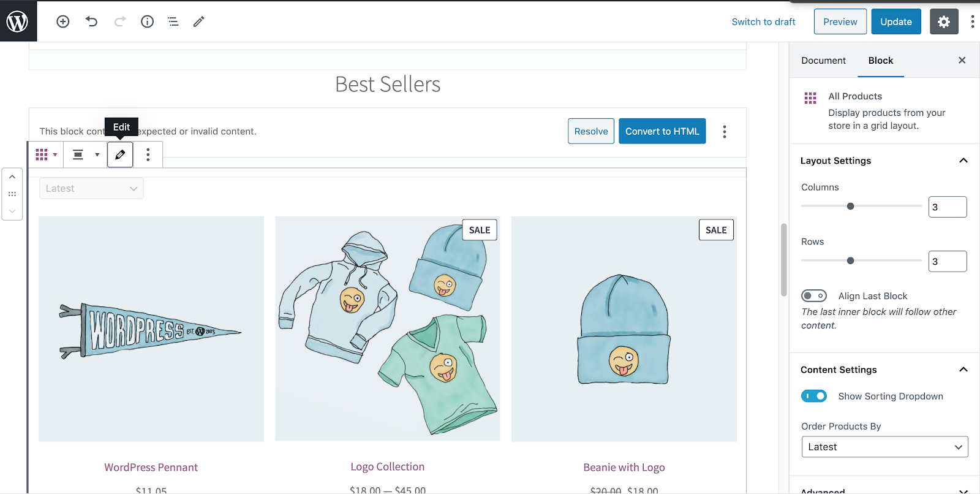Click SALE badge on Beanie with Logo

(x=716, y=230)
